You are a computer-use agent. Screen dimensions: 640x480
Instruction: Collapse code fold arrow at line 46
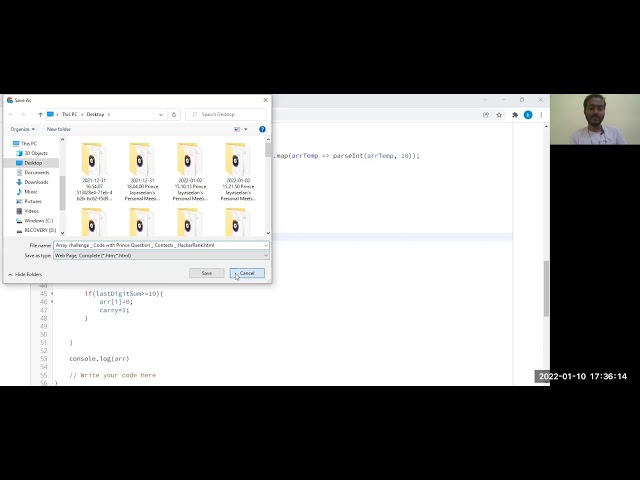pyautogui.click(x=52, y=302)
